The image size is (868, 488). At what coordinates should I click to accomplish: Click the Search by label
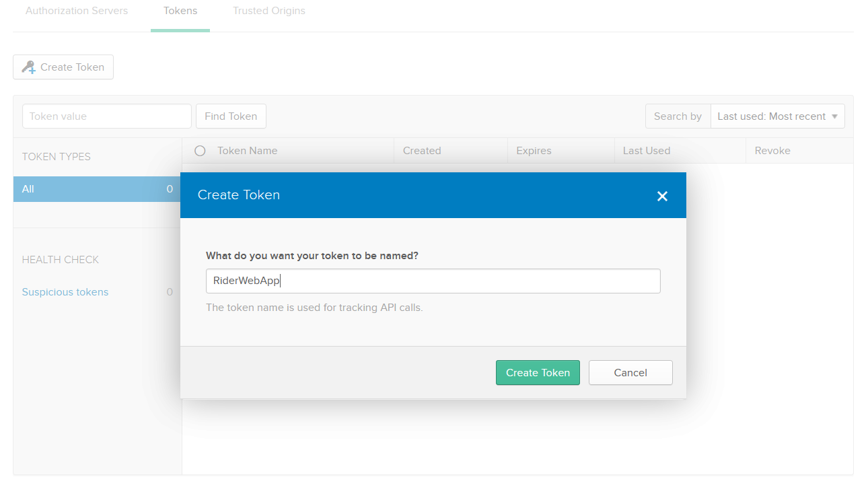point(678,116)
